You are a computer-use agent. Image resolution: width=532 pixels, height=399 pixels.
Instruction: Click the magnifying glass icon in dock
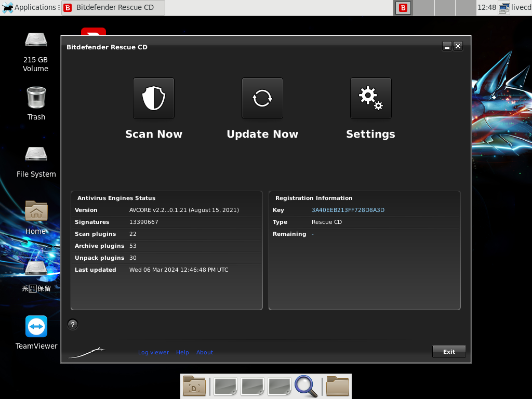point(305,386)
